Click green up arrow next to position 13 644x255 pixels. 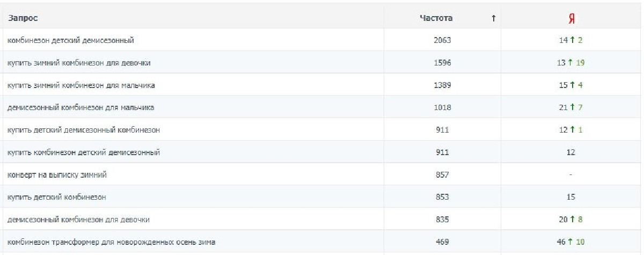572,63
